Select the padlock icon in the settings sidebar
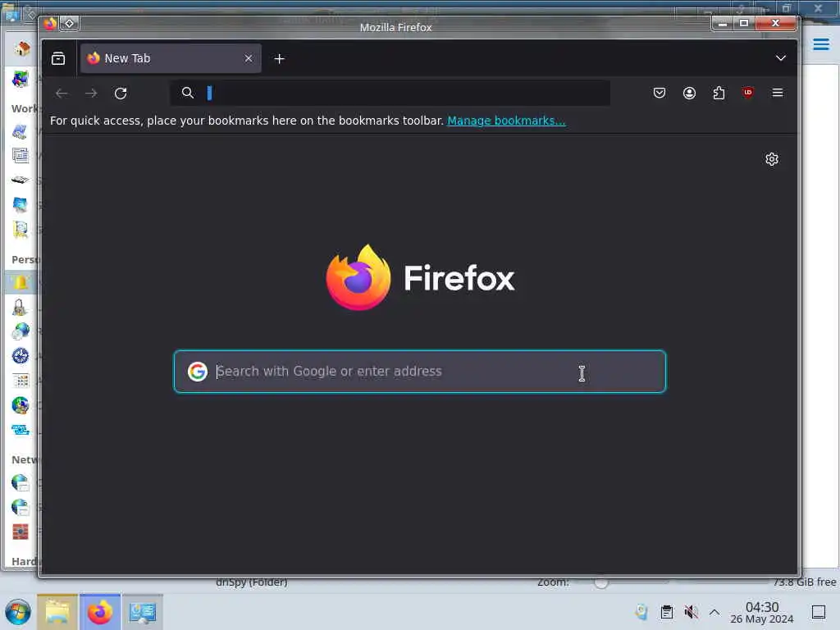This screenshot has width=840, height=630. click(20, 308)
